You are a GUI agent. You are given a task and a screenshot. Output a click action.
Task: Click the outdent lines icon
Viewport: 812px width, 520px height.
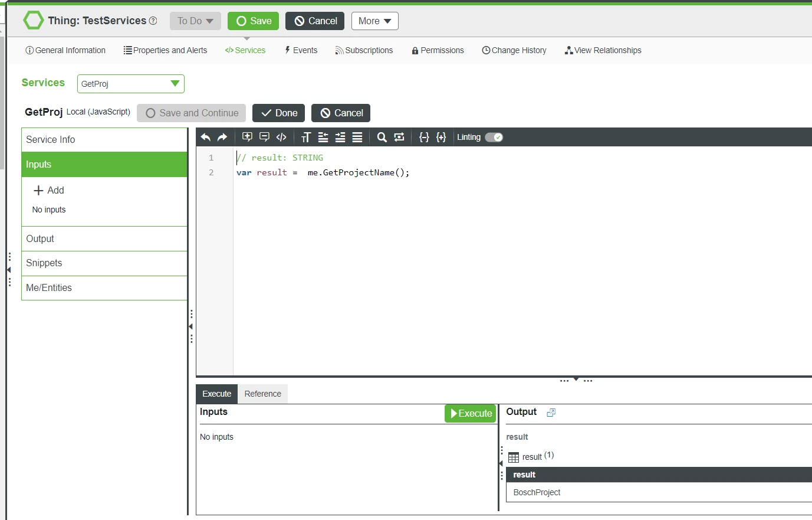pos(323,137)
